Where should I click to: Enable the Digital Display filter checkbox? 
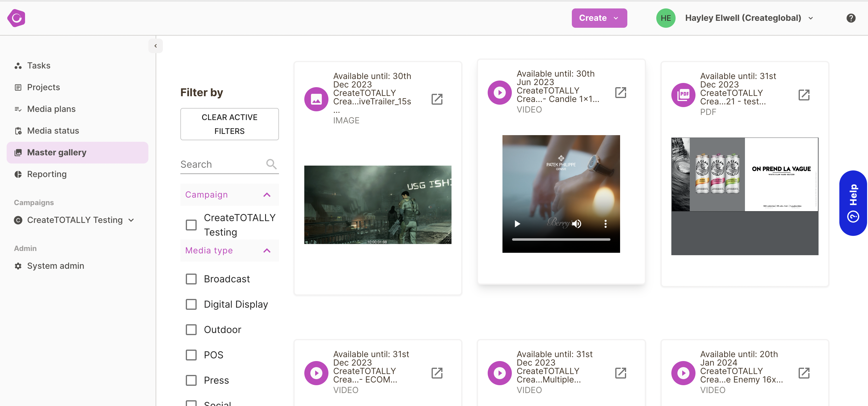point(191,304)
